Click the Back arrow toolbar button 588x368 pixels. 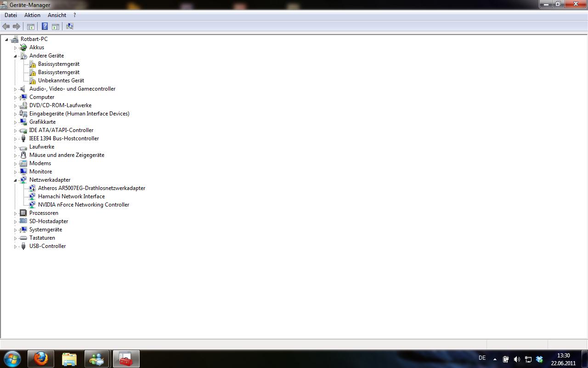coord(6,26)
